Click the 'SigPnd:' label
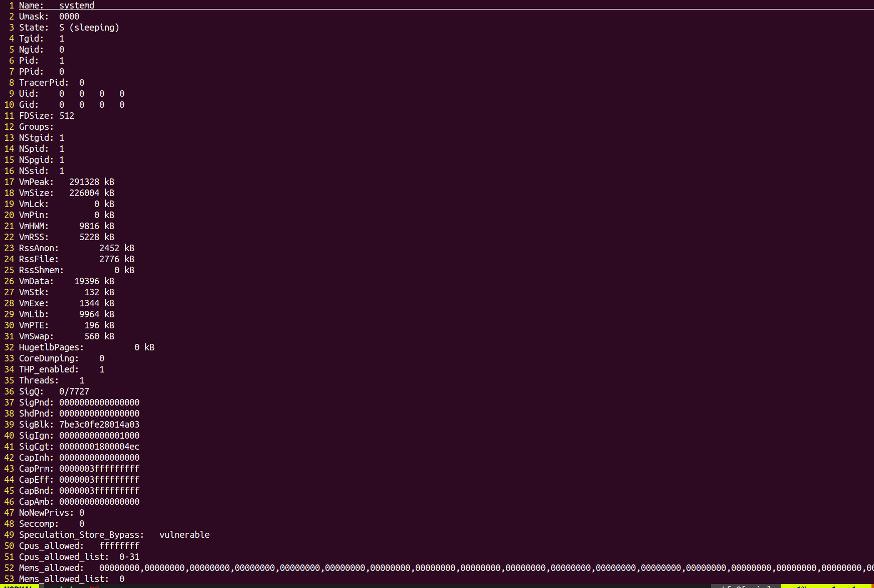Viewport: 874px width, 588px height. coord(37,403)
